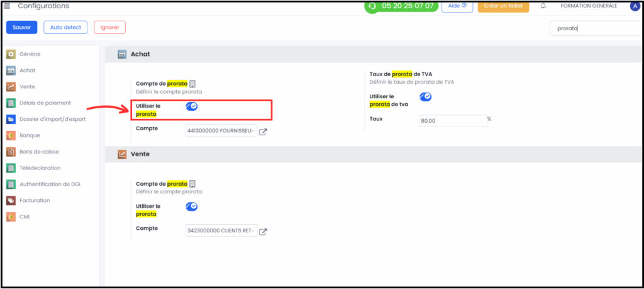This screenshot has width=644, height=289.
Task: Click the 05 20 25 07 07 phone number
Action: pos(408,6)
